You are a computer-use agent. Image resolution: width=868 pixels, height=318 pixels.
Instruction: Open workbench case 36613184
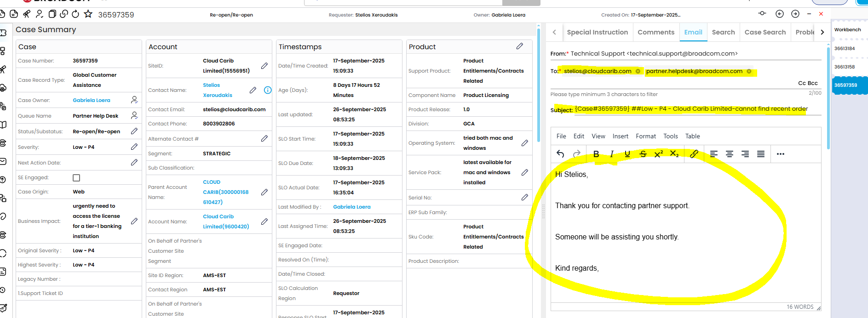click(845, 48)
